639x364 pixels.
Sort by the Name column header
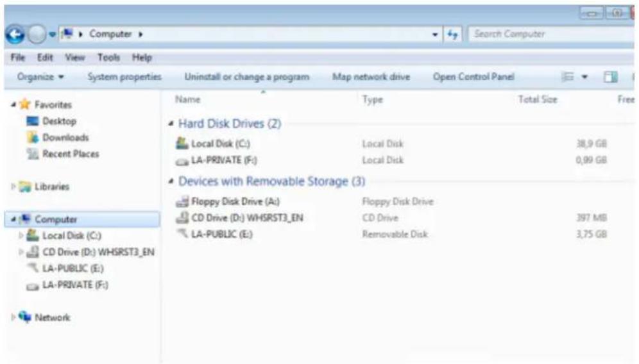coord(188,99)
